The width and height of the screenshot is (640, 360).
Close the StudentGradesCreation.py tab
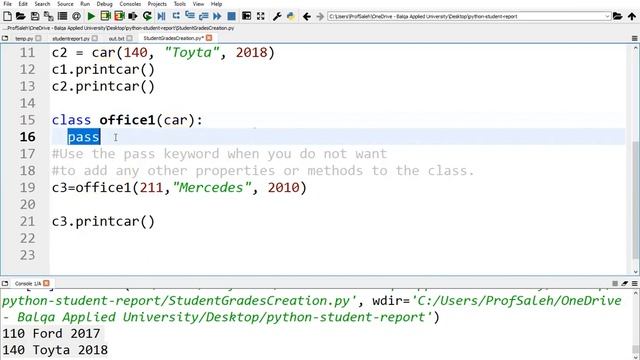coord(209,38)
